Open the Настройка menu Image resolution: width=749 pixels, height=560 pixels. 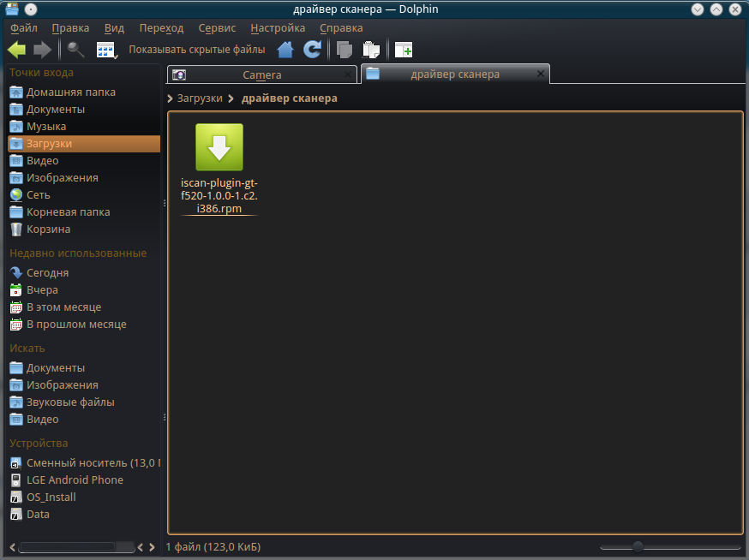coord(278,28)
